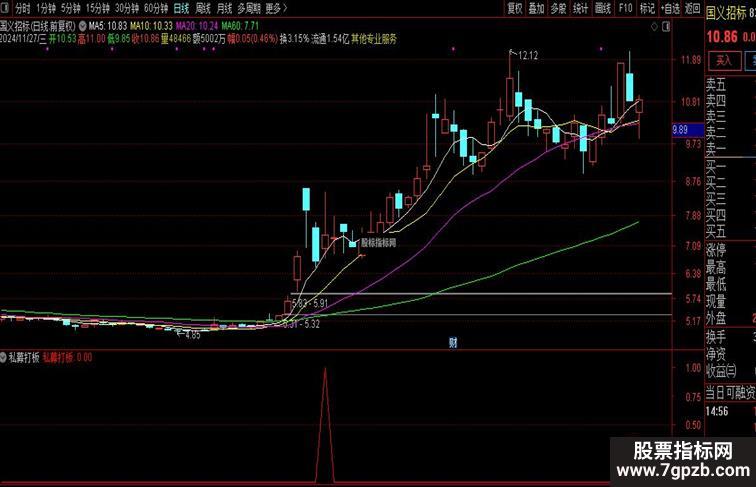Screen dimensions: 756x487
Task: Click the diamond icon at chart top-right
Action: point(654,27)
